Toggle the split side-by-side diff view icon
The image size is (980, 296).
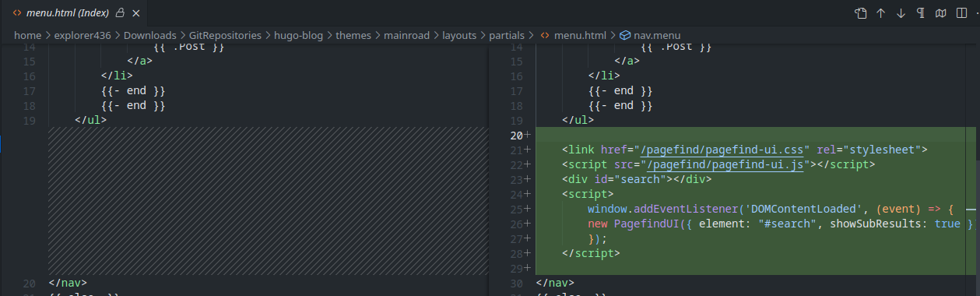click(x=961, y=13)
